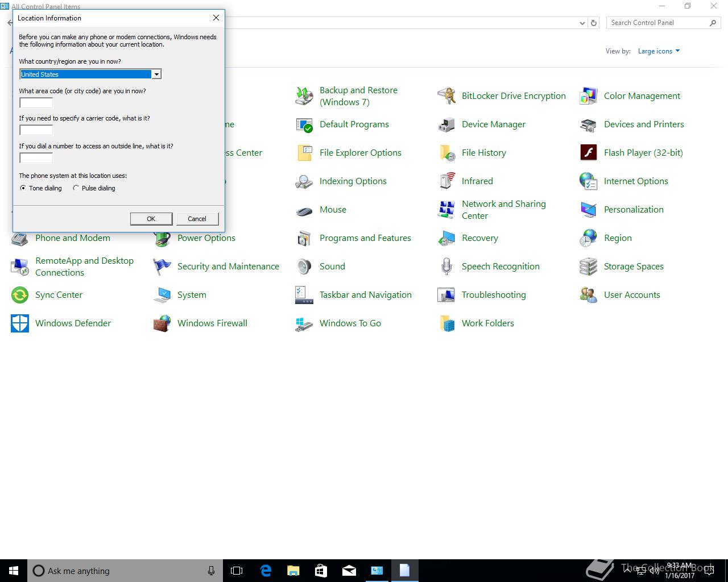This screenshot has height=582, width=728.
Task: Refresh the Control Panel address bar
Action: click(594, 23)
